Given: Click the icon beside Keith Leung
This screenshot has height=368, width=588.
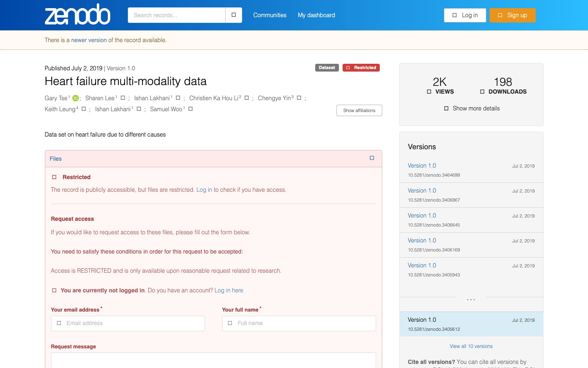Looking at the screenshot, I should [84, 109].
